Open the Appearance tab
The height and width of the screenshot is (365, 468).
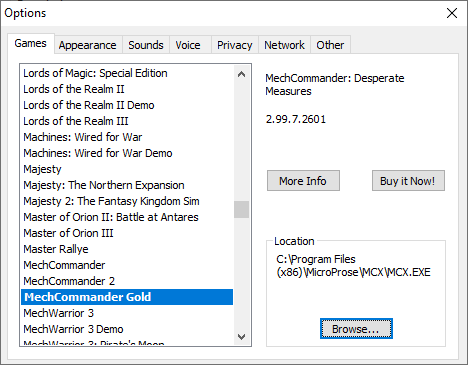coord(88,45)
